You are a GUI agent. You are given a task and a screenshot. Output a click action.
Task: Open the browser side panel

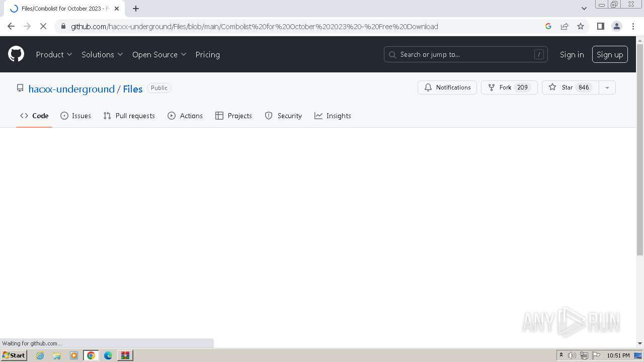pyautogui.click(x=600, y=26)
